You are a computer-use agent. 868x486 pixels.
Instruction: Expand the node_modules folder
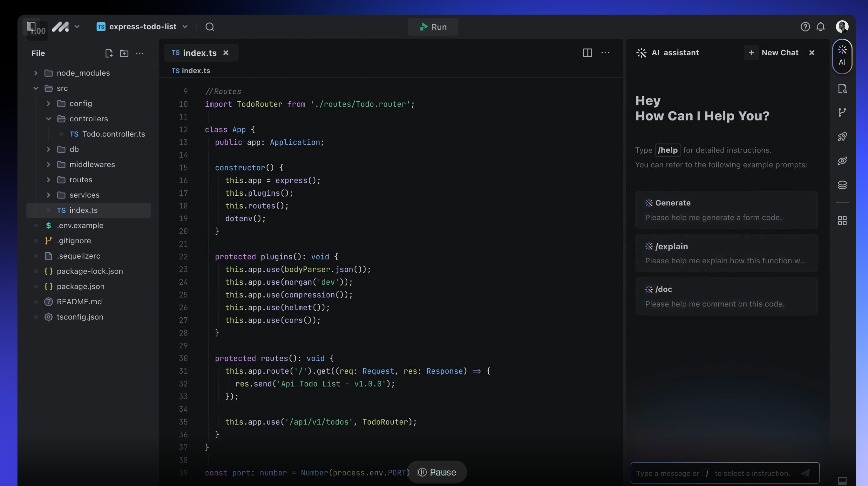click(x=36, y=73)
